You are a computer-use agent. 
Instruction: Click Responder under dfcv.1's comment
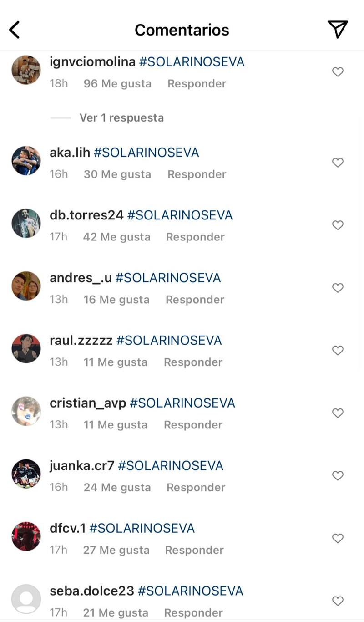coord(194,550)
